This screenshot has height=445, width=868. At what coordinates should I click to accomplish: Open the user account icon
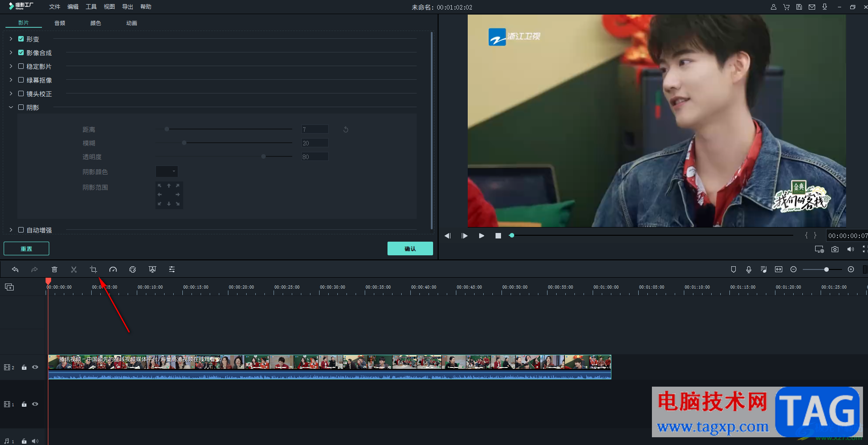click(x=774, y=7)
